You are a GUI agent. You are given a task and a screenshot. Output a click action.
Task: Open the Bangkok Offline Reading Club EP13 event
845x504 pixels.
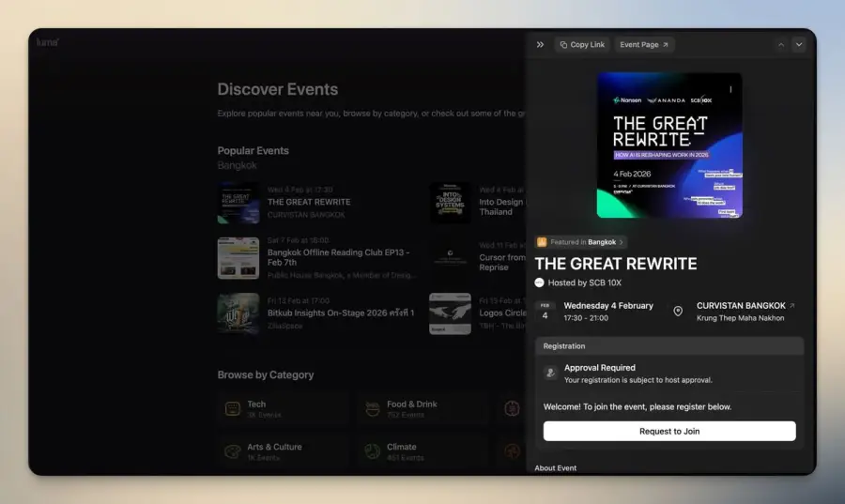point(338,257)
